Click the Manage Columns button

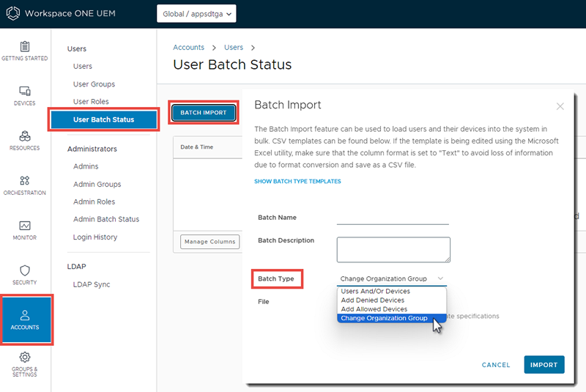click(209, 242)
